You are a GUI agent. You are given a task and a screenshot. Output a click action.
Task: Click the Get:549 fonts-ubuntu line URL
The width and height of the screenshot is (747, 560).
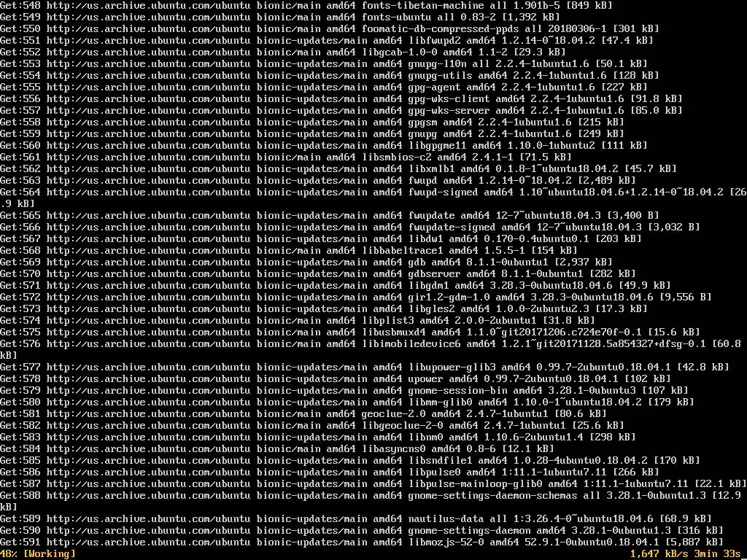148,17
